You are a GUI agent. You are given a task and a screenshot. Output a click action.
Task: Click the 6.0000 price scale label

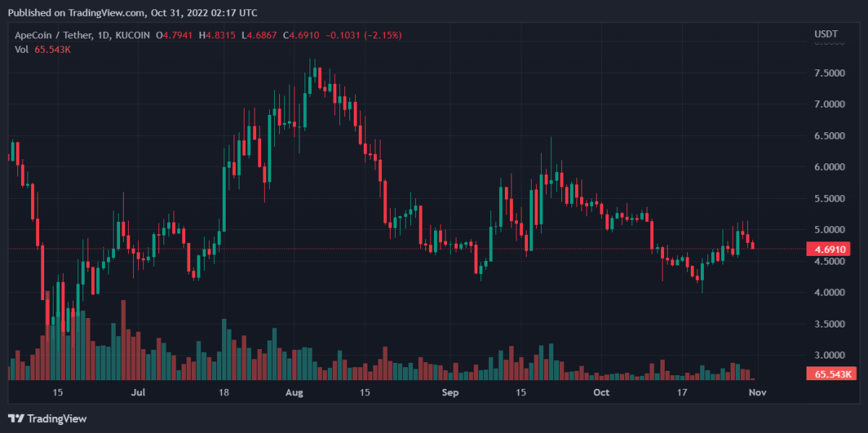830,167
